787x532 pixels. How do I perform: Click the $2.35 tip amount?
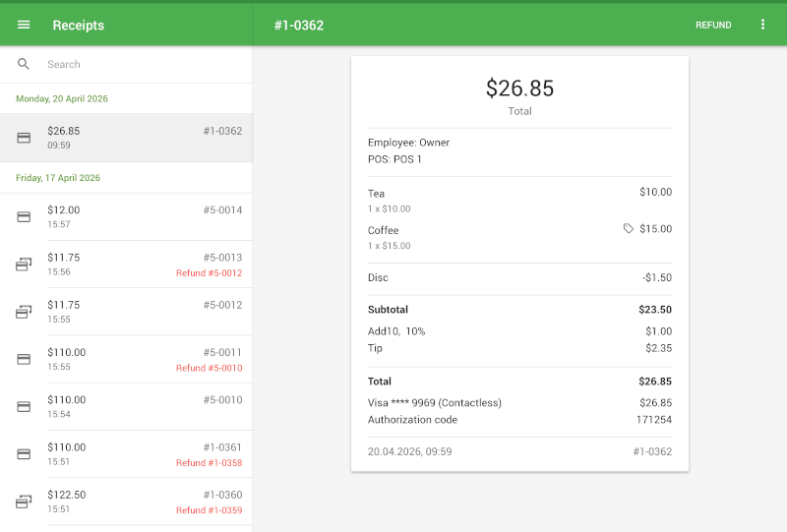point(658,348)
